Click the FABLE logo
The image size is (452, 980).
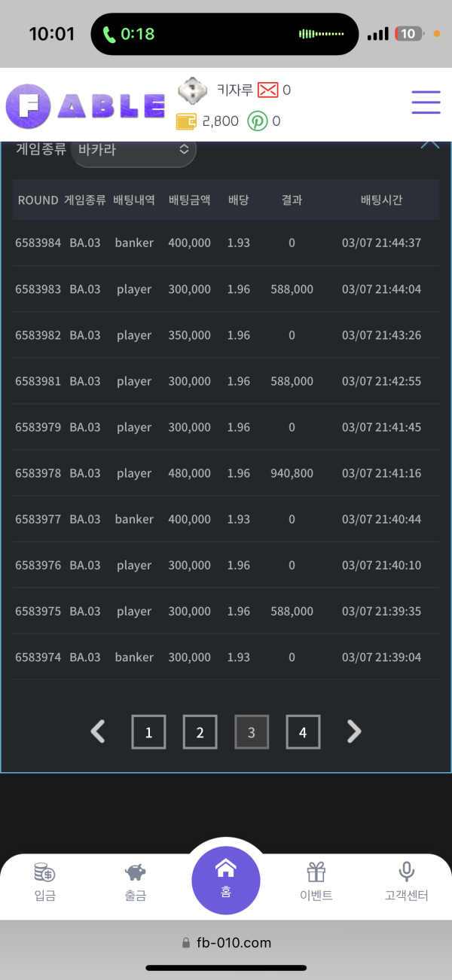point(85,105)
